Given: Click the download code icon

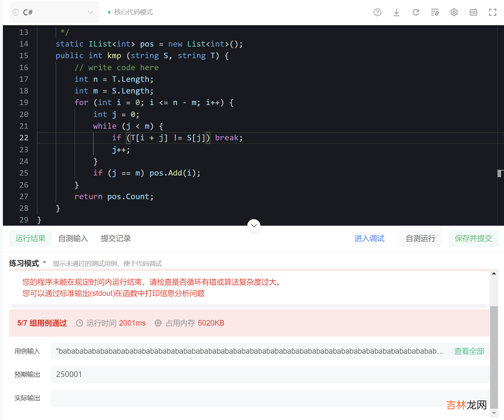Looking at the screenshot, I should pyautogui.click(x=396, y=12).
